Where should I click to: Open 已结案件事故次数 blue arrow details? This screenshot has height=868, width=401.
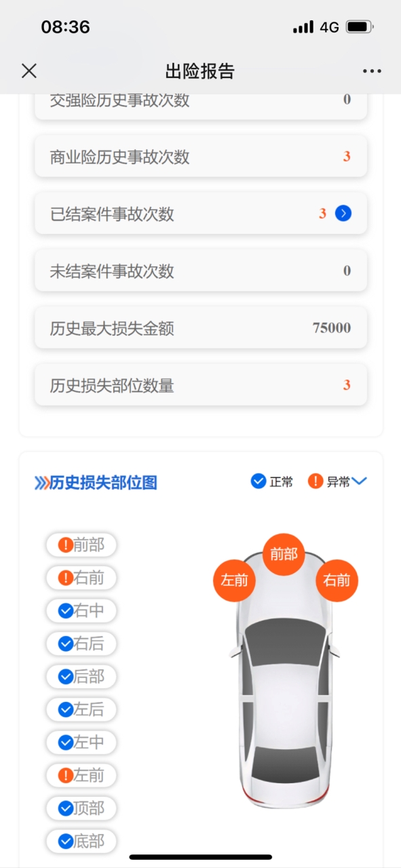(x=343, y=214)
